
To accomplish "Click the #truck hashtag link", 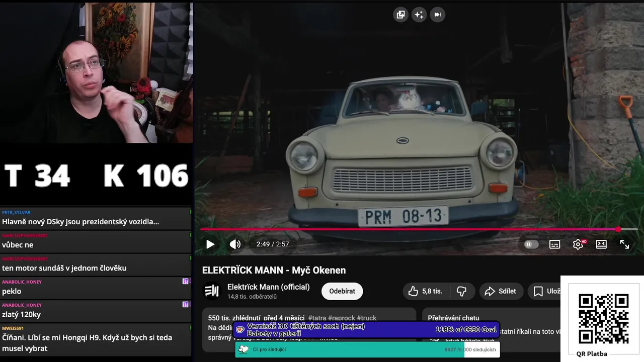I will (x=366, y=318).
